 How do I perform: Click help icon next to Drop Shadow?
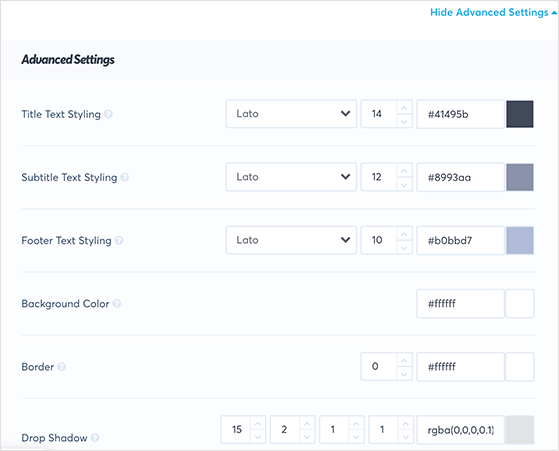pos(94,437)
